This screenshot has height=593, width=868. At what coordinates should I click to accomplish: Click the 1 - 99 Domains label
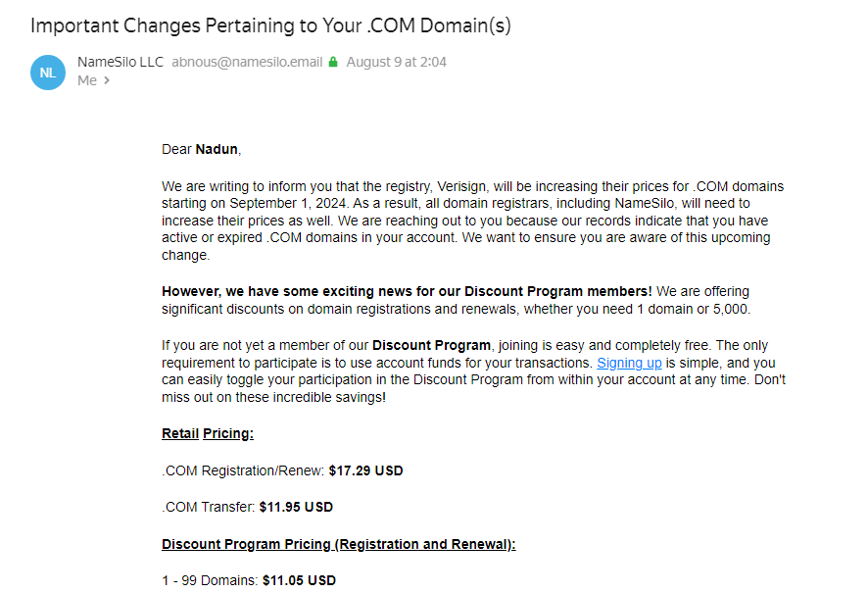(x=210, y=581)
